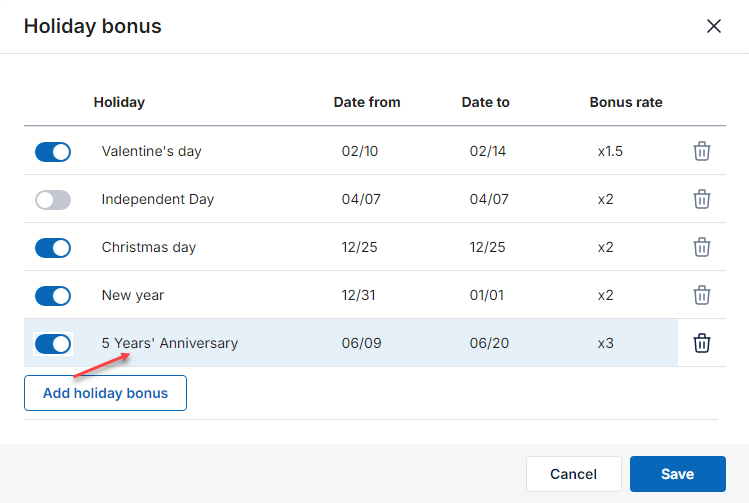
Task: Edit the x3 anniversary bonus rate
Action: tap(605, 343)
